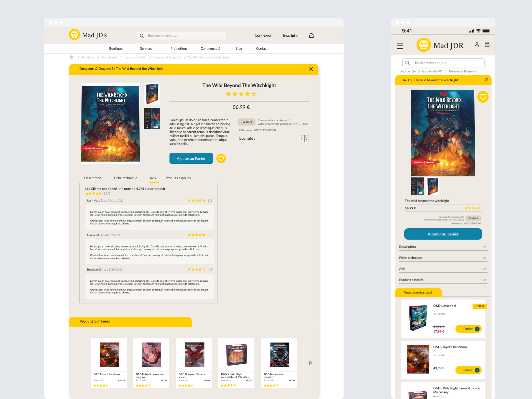Select the back cover thumbnail on desktop

click(x=152, y=119)
